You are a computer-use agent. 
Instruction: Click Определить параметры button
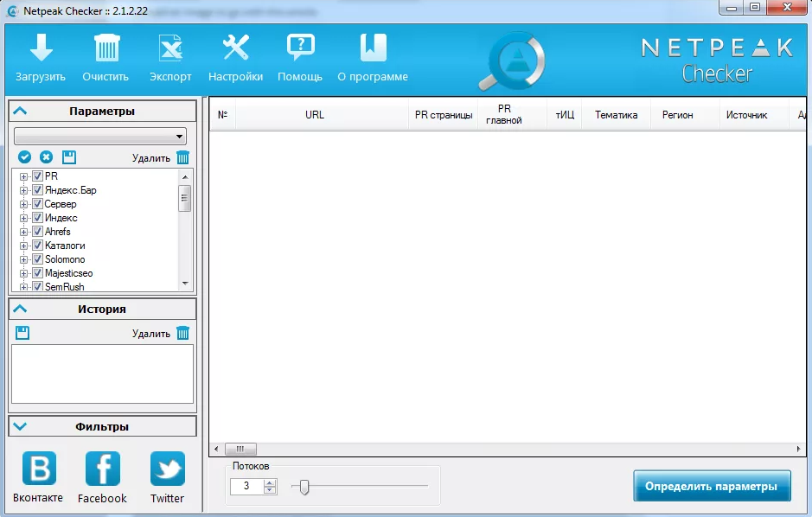712,486
